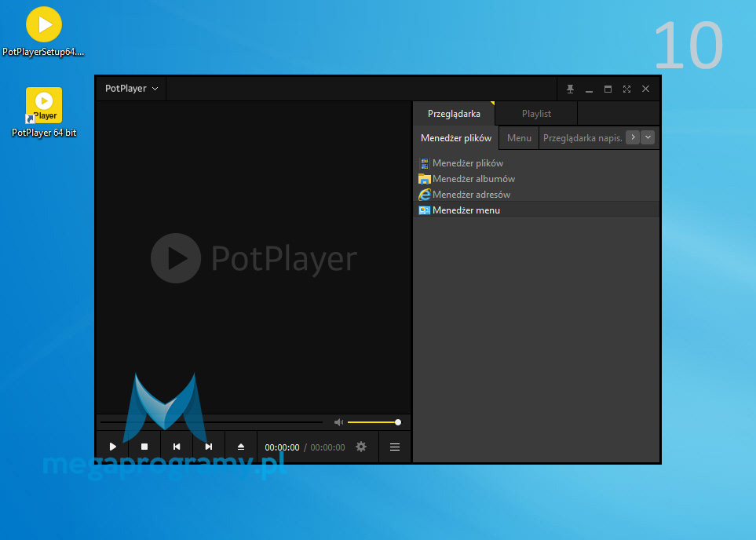The image size is (756, 540).
Task: Seek on the playback progress bar
Action: point(211,422)
